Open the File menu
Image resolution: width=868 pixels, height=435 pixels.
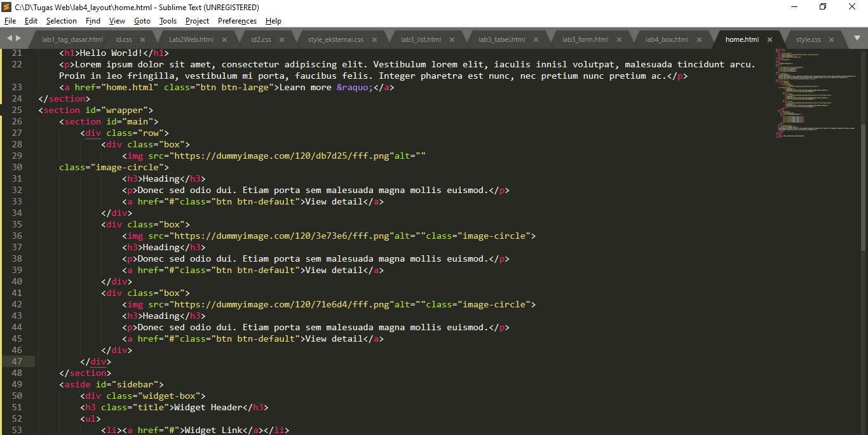pyautogui.click(x=10, y=20)
